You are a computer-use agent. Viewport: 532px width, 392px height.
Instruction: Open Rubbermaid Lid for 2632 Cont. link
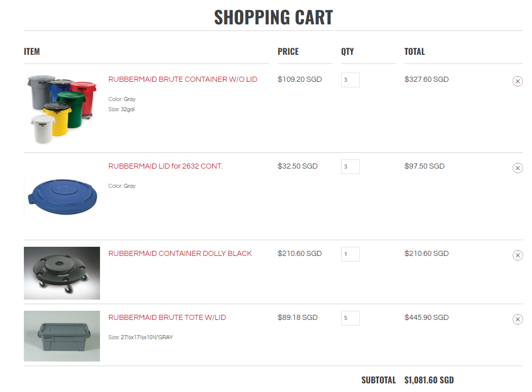[165, 166]
